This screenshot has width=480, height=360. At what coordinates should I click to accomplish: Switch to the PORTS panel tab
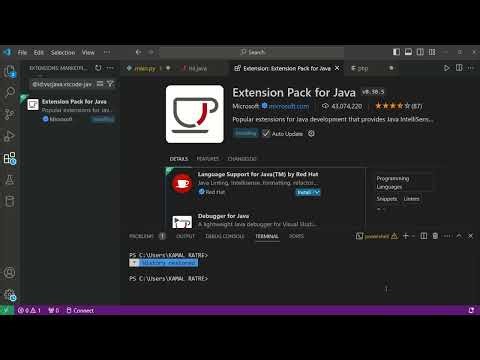[296, 236]
